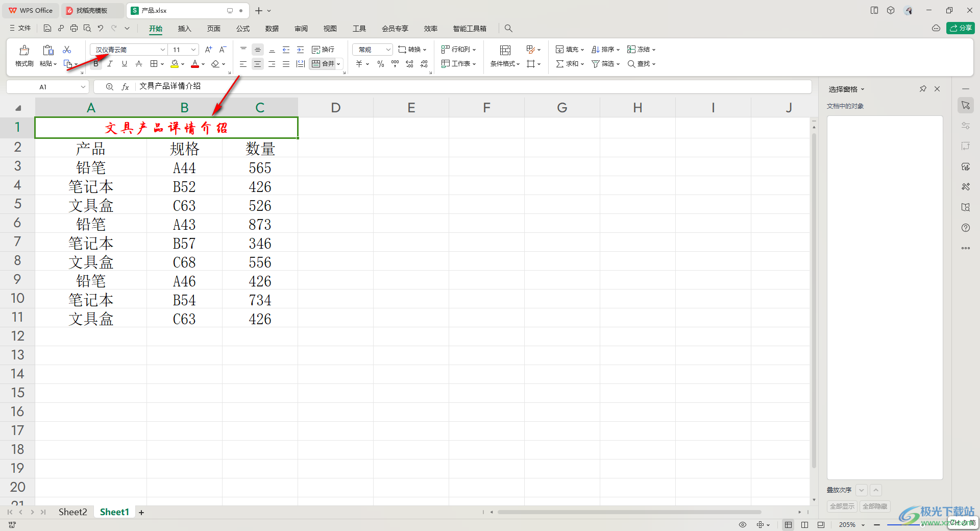The width and height of the screenshot is (980, 531).
Task: Switch to the 数据 ribbon tab
Action: (x=272, y=29)
